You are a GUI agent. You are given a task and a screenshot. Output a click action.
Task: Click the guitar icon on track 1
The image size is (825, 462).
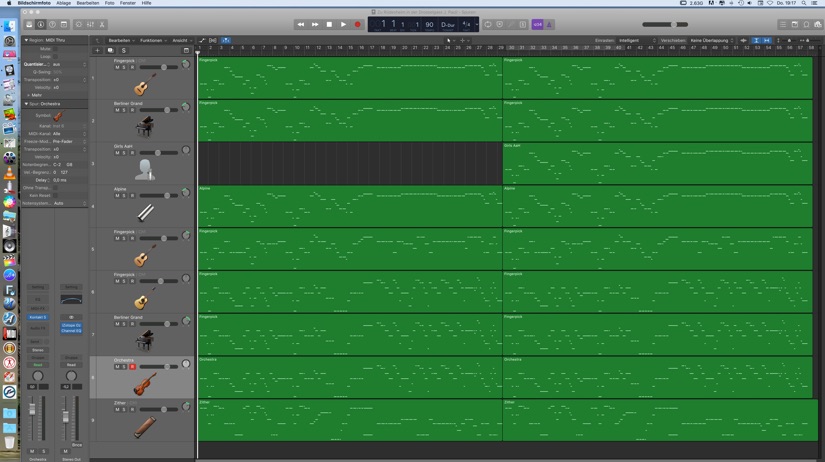(x=144, y=84)
